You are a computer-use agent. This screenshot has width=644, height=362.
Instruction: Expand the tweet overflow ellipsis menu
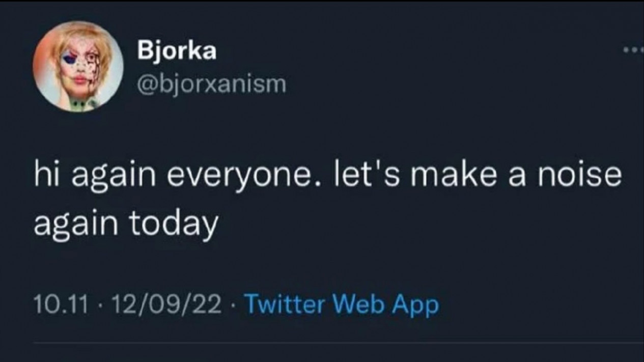coord(634,50)
